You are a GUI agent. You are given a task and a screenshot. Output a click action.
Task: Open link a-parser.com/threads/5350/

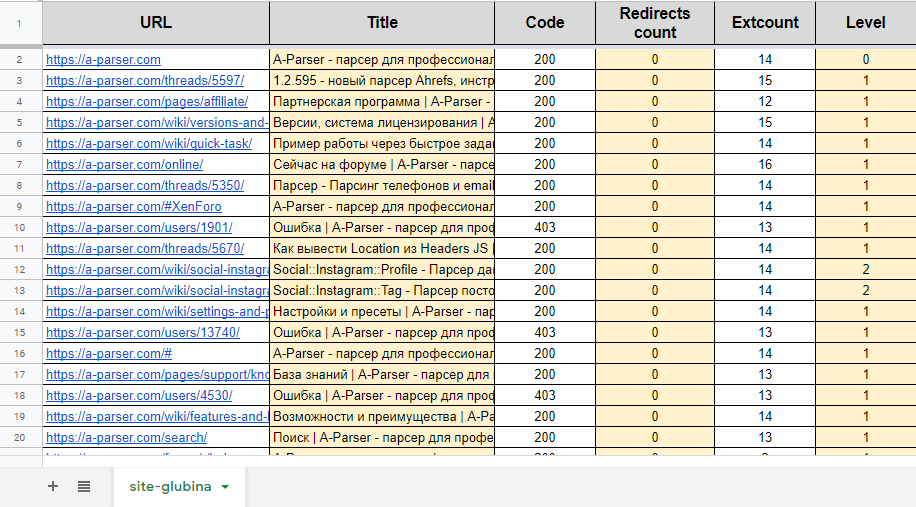point(145,186)
